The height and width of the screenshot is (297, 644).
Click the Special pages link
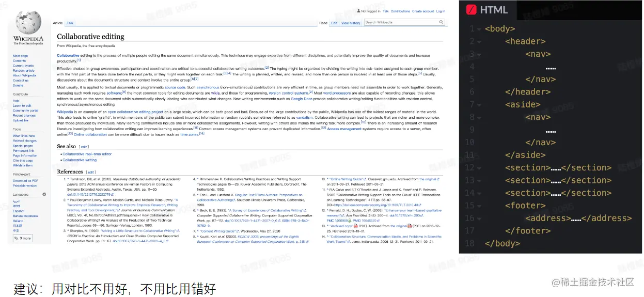tap(23, 146)
